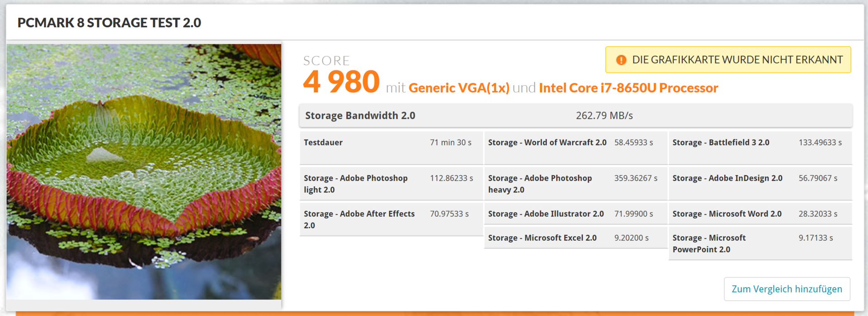This screenshot has height=316, width=868.
Task: Click the score value 4 980
Action: (x=341, y=82)
